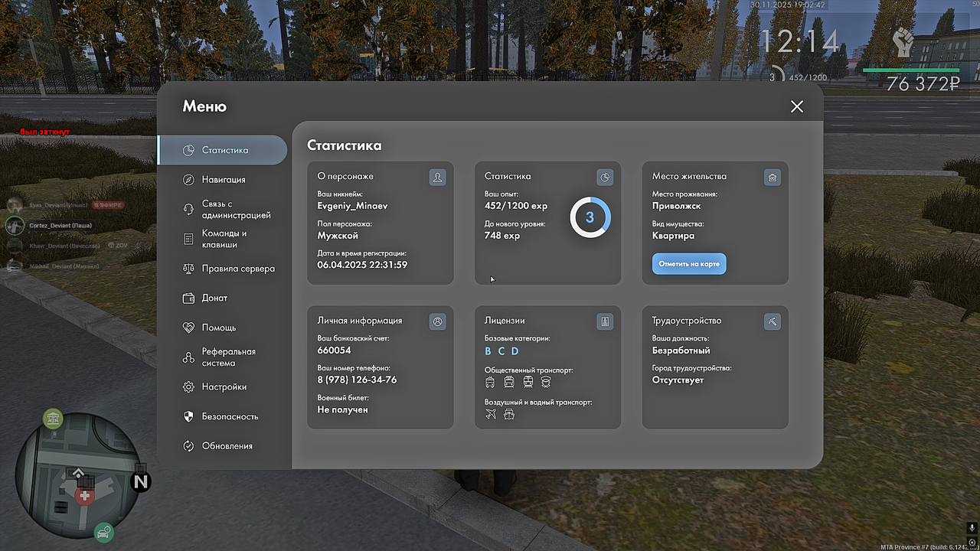
Task: Click the 748 exp remaining value
Action: (x=502, y=236)
